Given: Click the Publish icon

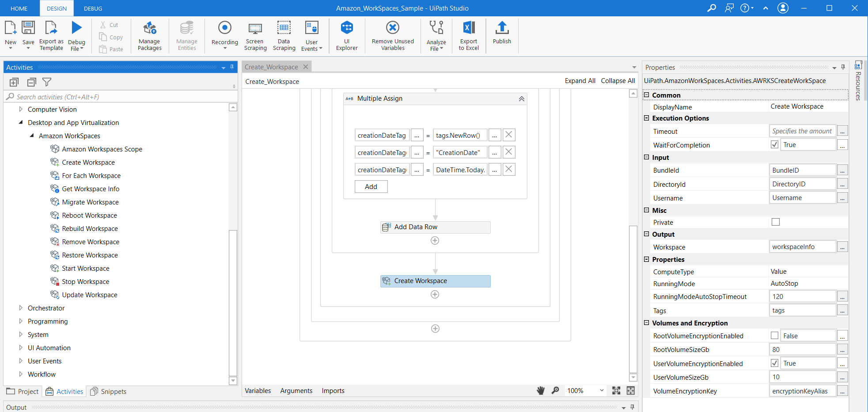Looking at the screenshot, I should coord(502,28).
